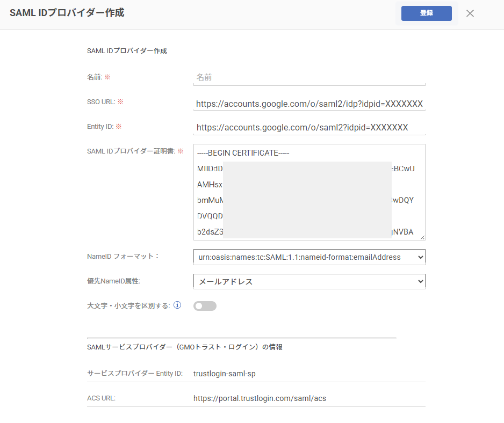Select the trustlogin-saml-sp Entity ID value
The image size is (504, 423).
225,374
